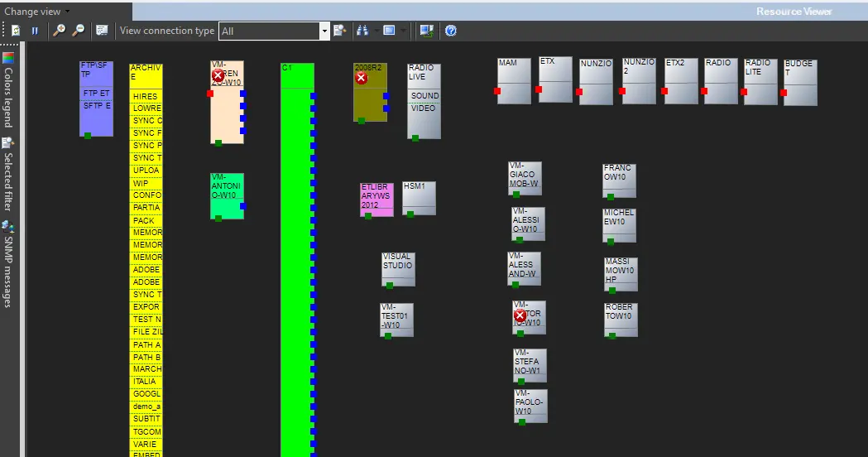Open the Selected filter side tab
Screen dimensions: 868x457
pos(8,176)
